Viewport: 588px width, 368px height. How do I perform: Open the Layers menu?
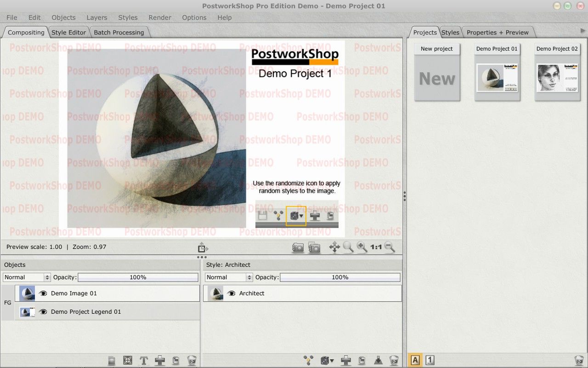point(97,17)
